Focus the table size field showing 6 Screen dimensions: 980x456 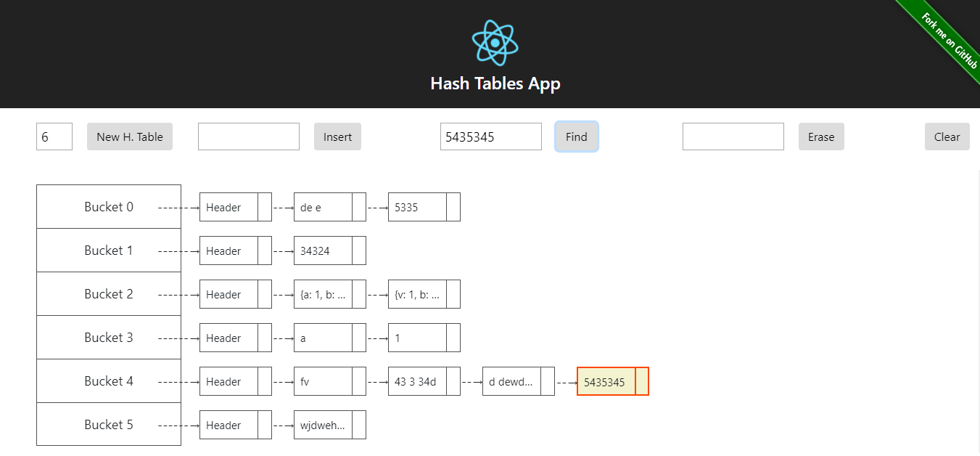(x=54, y=137)
